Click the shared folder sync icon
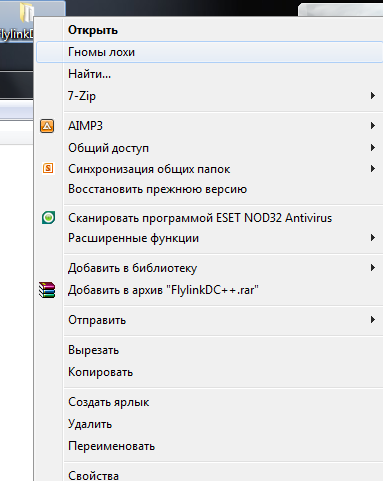Image resolution: width=383 pixels, height=481 pixels. [x=48, y=168]
